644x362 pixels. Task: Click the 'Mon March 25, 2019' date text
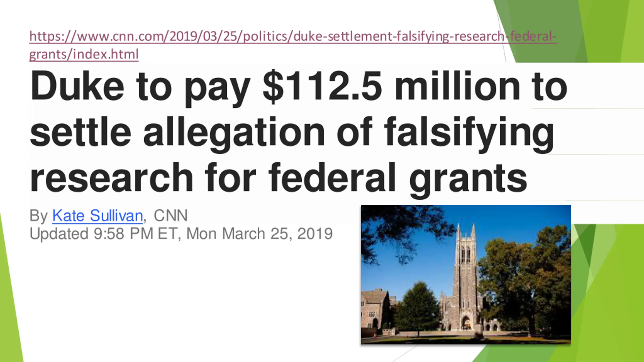click(x=259, y=234)
